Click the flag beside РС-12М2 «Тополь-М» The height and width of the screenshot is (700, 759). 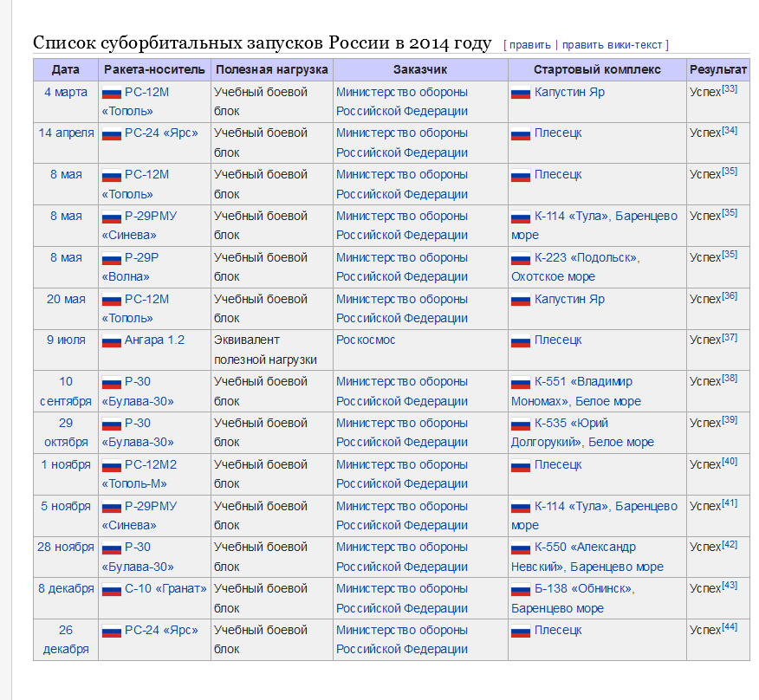pos(111,465)
